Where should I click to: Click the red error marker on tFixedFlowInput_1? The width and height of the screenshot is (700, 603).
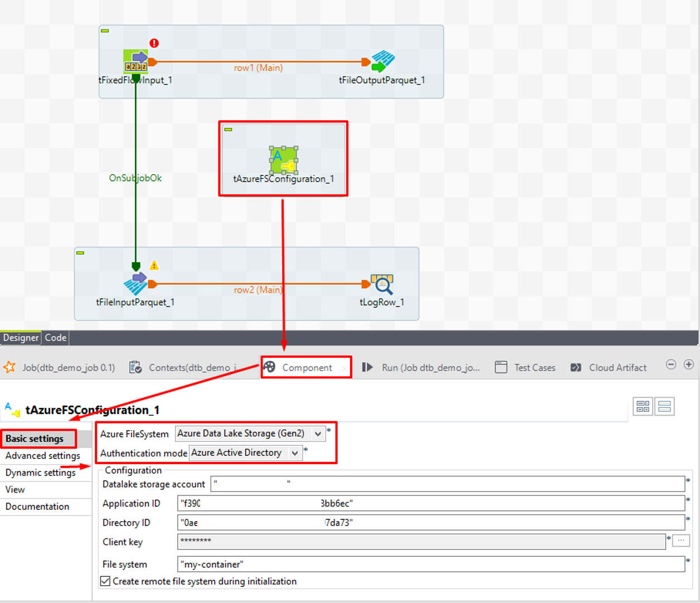154,43
